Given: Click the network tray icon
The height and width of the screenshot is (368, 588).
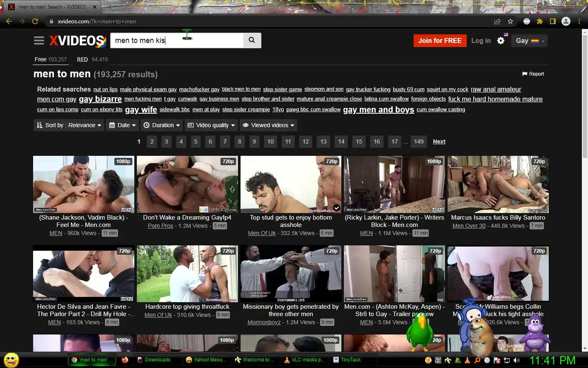Looking at the screenshot, I should (x=507, y=360).
